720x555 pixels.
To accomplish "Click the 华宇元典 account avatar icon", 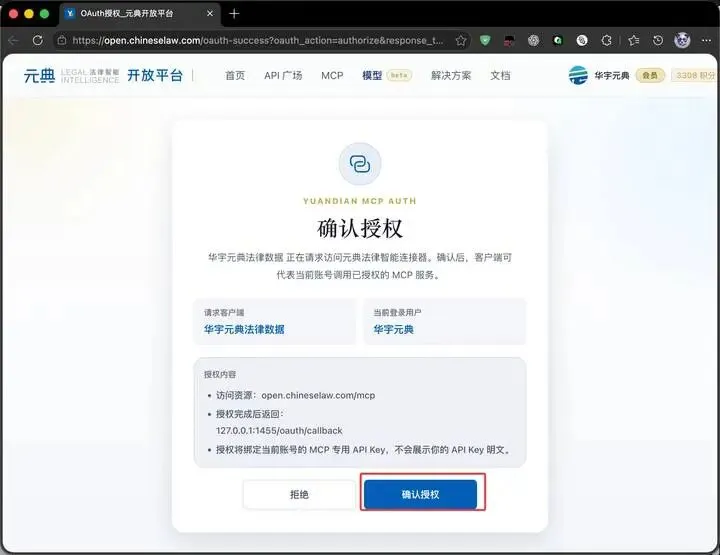I will [578, 75].
